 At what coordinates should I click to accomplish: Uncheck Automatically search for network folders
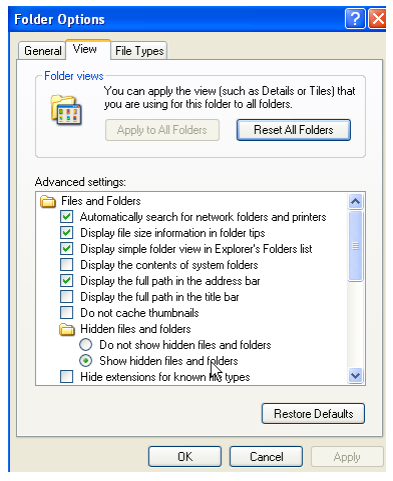67,217
